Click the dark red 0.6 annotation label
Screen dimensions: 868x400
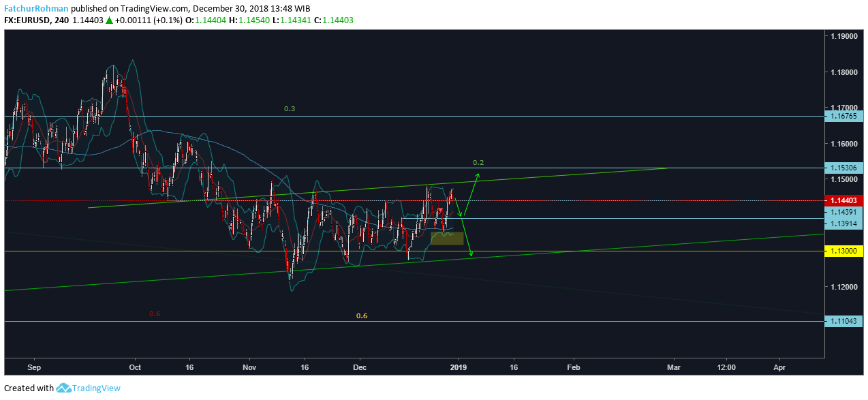pyautogui.click(x=155, y=314)
